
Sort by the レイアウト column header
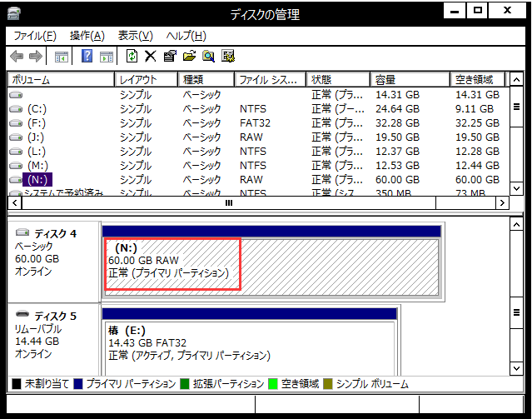click(x=147, y=80)
